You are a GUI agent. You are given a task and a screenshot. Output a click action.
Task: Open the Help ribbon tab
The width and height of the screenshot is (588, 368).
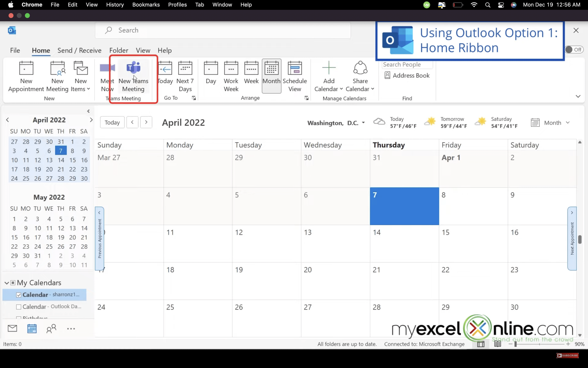point(165,50)
